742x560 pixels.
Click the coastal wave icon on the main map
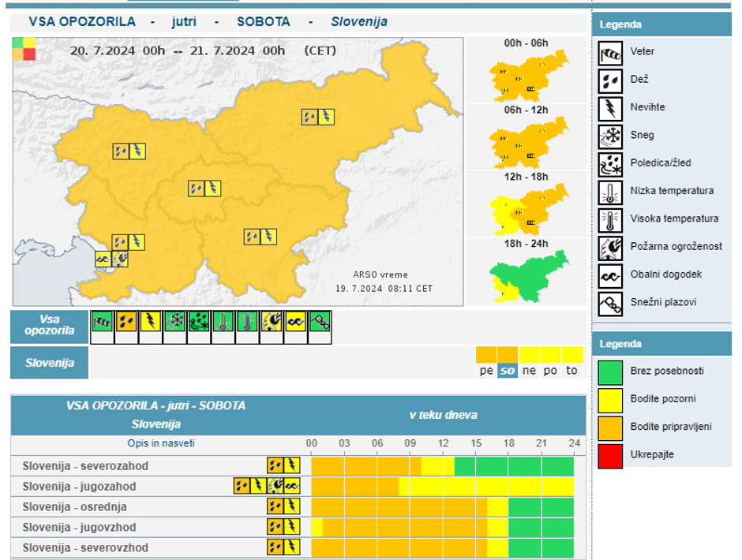click(x=103, y=259)
